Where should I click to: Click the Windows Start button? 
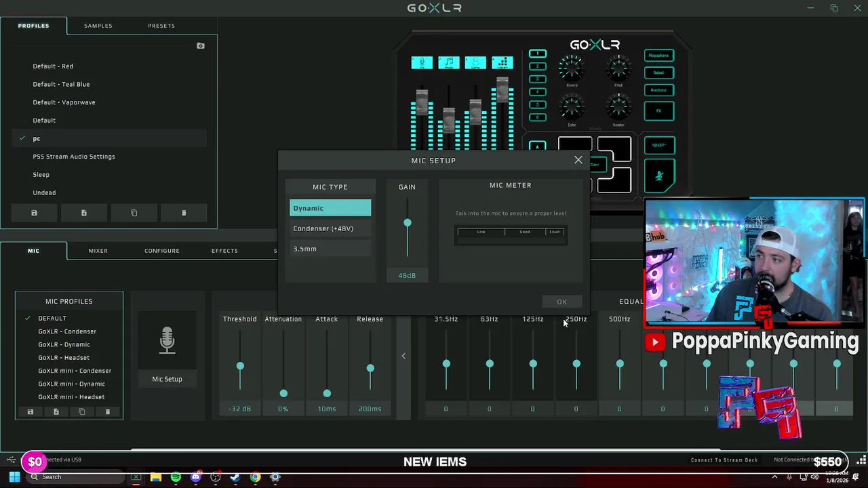15,477
